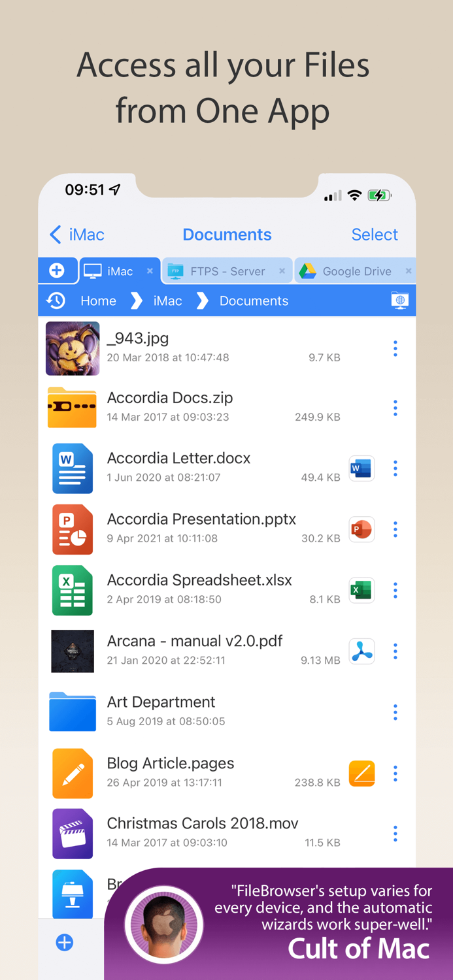The width and height of the screenshot is (453, 980).
Task: Select Accordia Spreadsheet.xlsx file name
Action: click(199, 580)
